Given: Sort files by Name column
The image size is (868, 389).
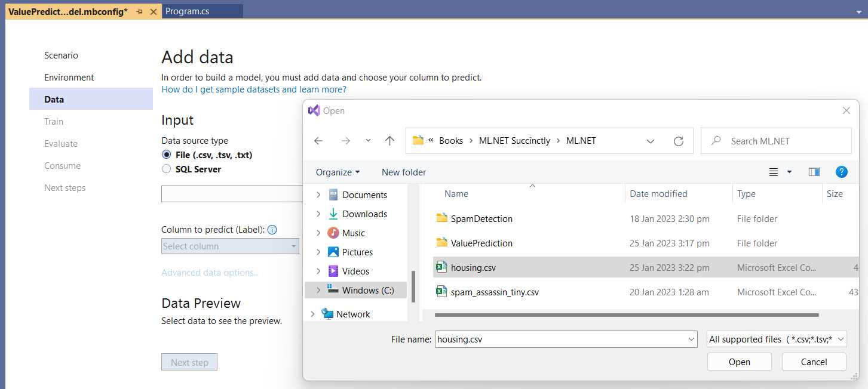Looking at the screenshot, I should coord(456,194).
